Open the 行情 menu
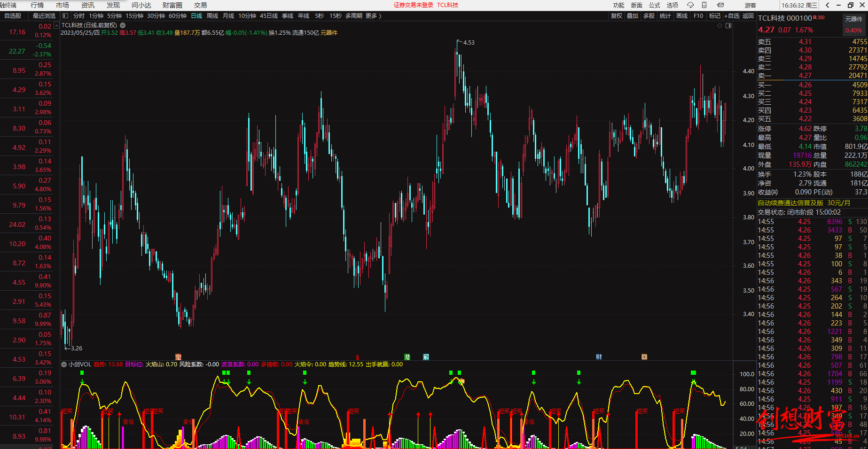This screenshot has height=449, width=868. pyautogui.click(x=37, y=5)
